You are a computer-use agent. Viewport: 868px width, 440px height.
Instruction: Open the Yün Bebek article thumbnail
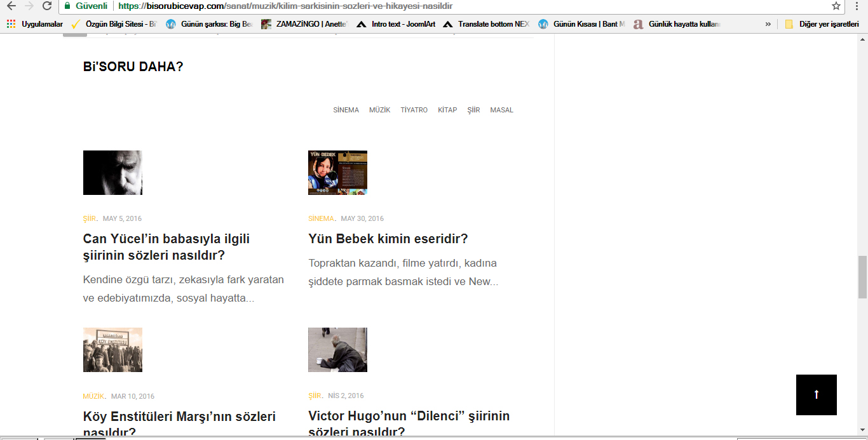coord(337,172)
